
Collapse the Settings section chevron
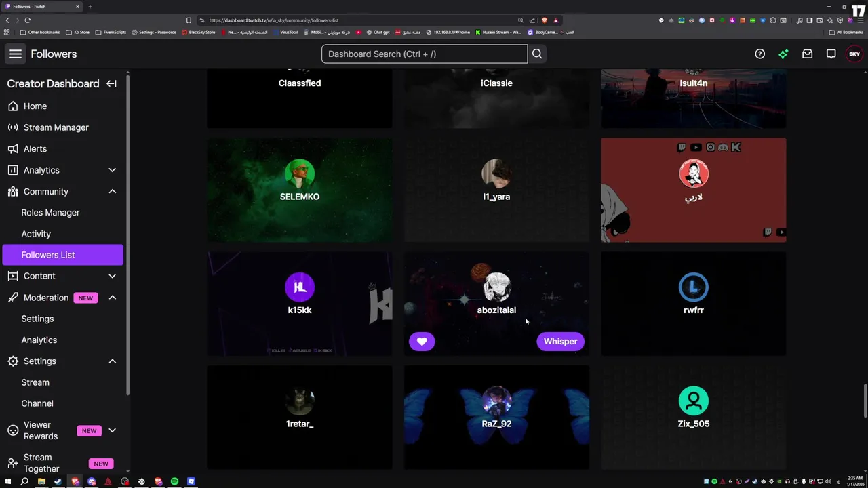click(113, 361)
